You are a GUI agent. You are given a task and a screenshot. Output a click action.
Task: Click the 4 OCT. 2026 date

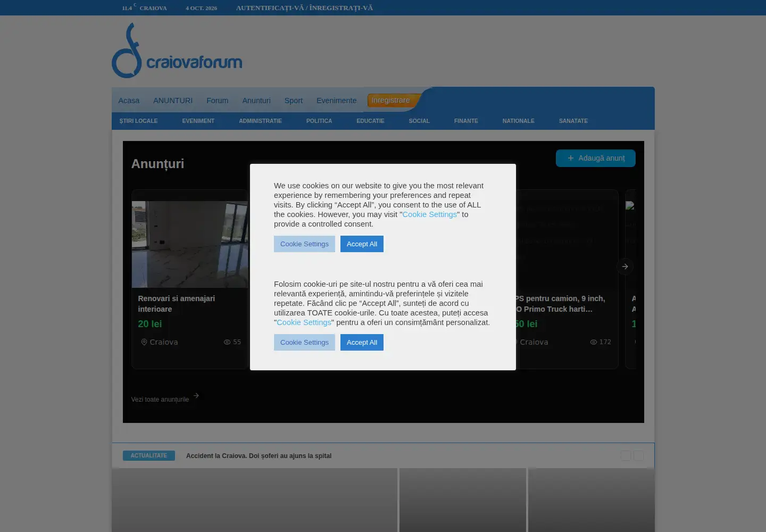pyautogui.click(x=201, y=8)
